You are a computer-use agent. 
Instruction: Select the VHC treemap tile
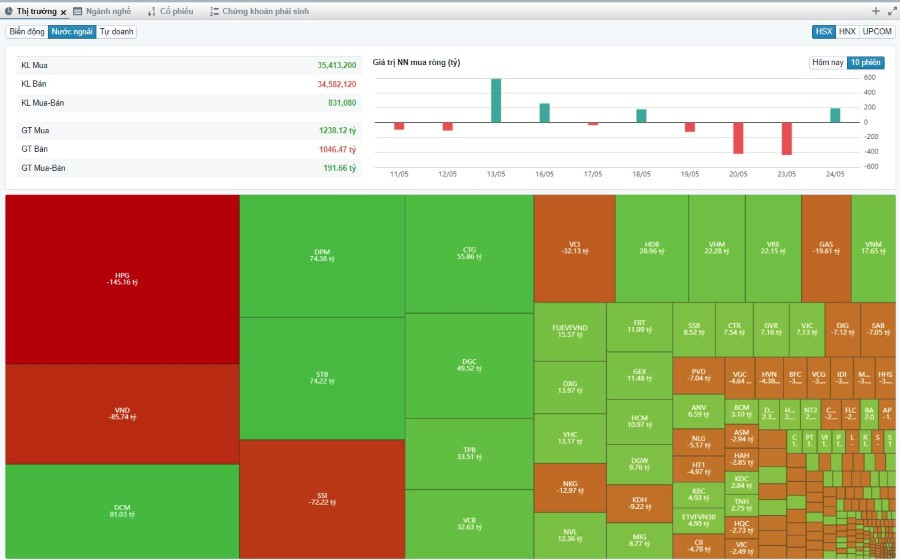coord(569,438)
